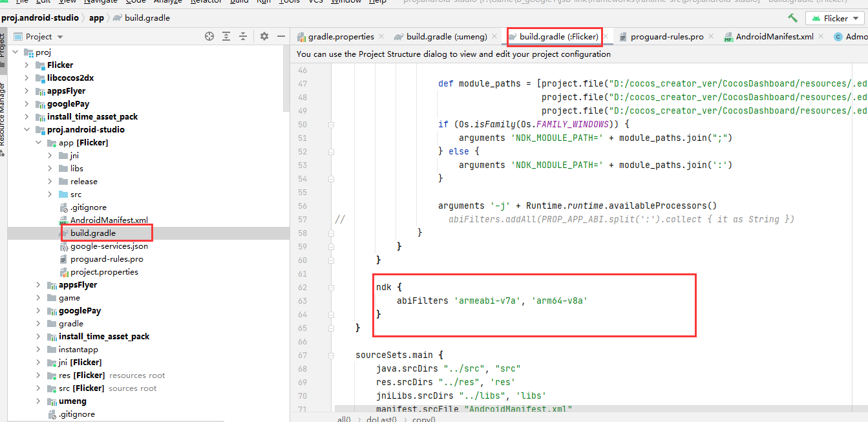Image resolution: width=868 pixels, height=422 pixels.
Task: Click the abiFilters 'armeabi-v7a', 'arm64-v8a' code line
Action: tap(492, 301)
